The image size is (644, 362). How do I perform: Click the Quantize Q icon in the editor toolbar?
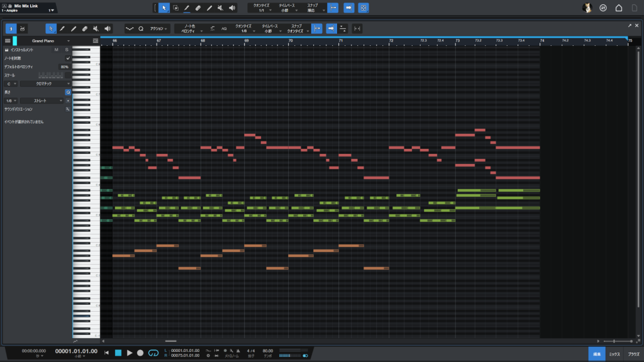tap(141, 28)
